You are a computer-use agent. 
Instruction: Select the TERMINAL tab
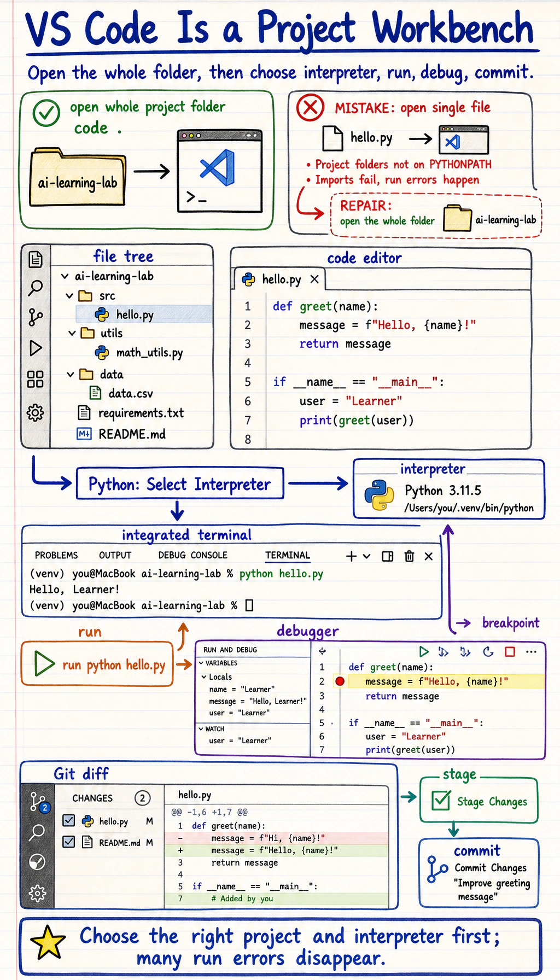pos(288,555)
